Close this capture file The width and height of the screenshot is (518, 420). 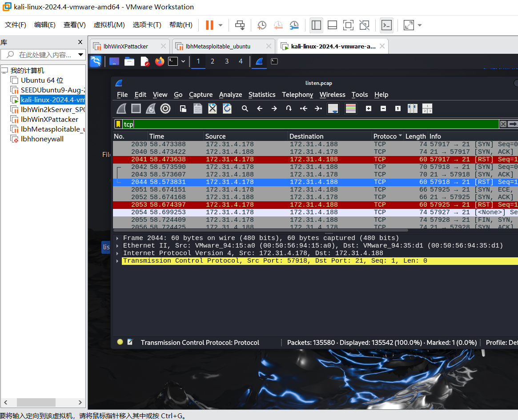coord(213,108)
